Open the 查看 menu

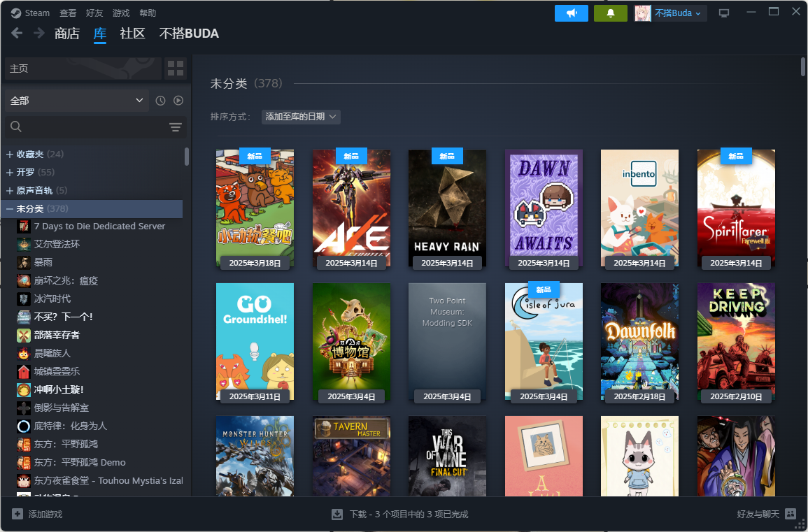click(68, 13)
